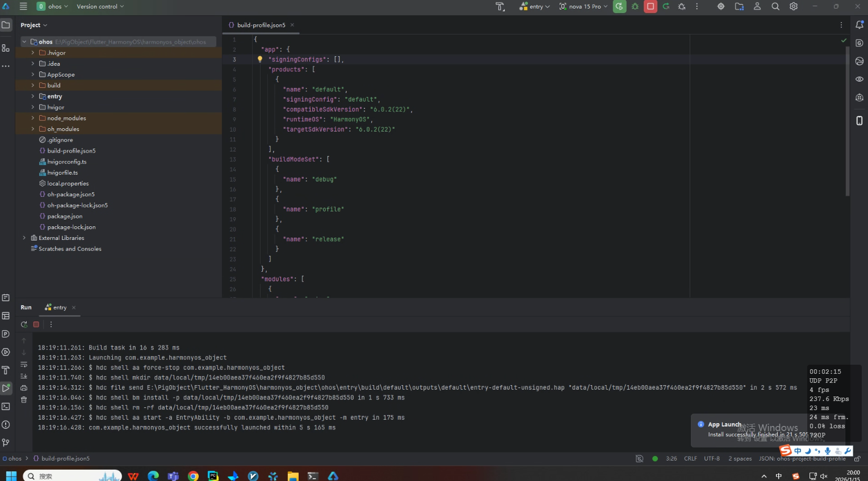Select the .gitignore file

60,140
